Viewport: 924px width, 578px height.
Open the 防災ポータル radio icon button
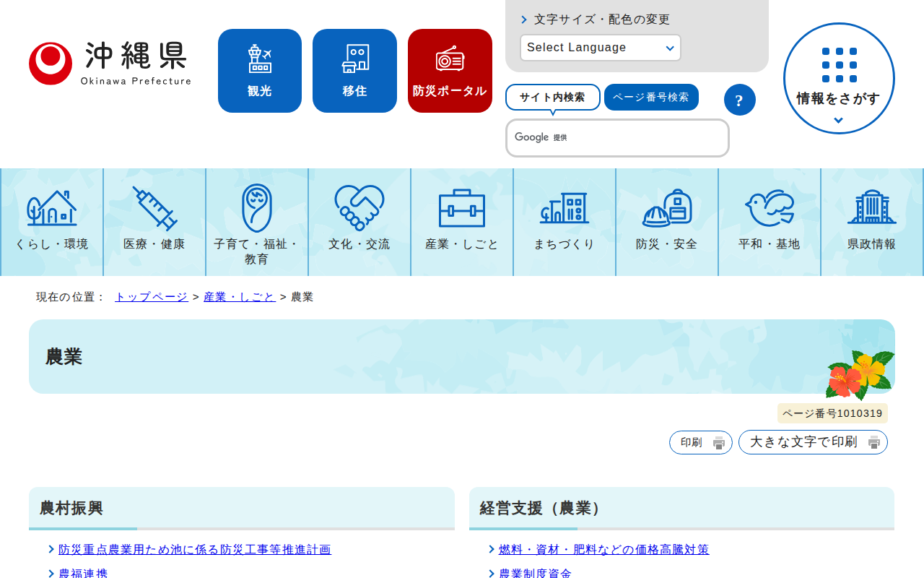pos(450,71)
